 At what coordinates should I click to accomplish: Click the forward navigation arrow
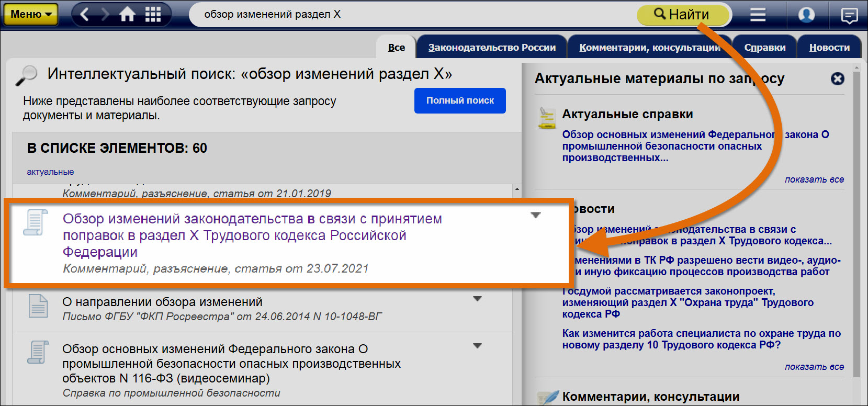(x=105, y=14)
